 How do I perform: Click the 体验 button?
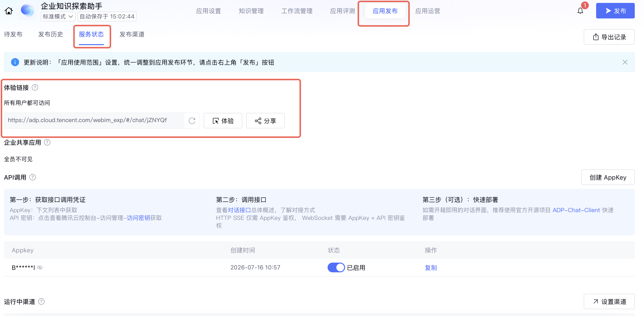tap(223, 121)
